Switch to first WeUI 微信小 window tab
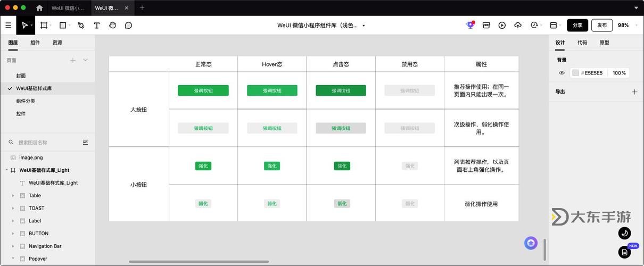The width and height of the screenshot is (644, 266). coord(68,8)
